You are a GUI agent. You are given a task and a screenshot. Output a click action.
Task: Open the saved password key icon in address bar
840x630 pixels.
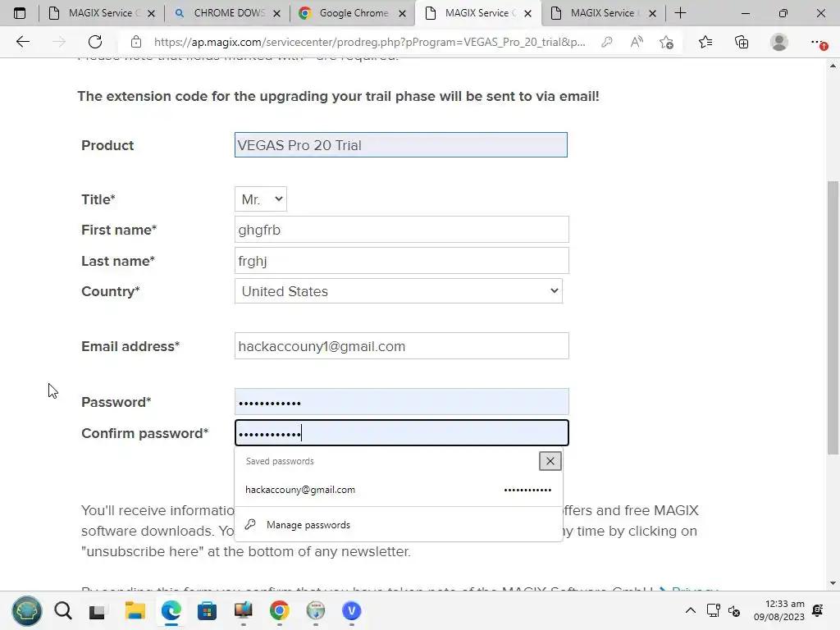606,42
